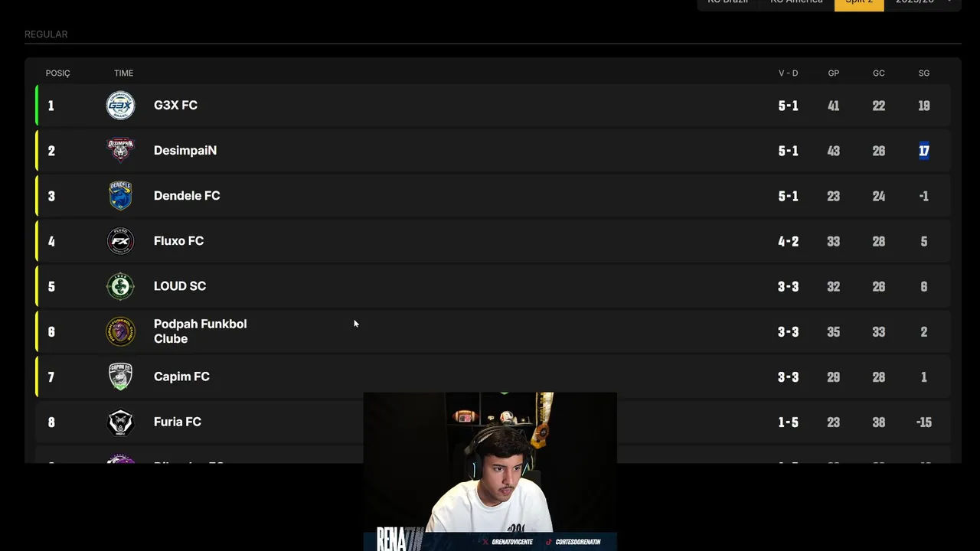The height and width of the screenshot is (551, 980).
Task: Click G3X FC's GP value 41
Action: [834, 106]
